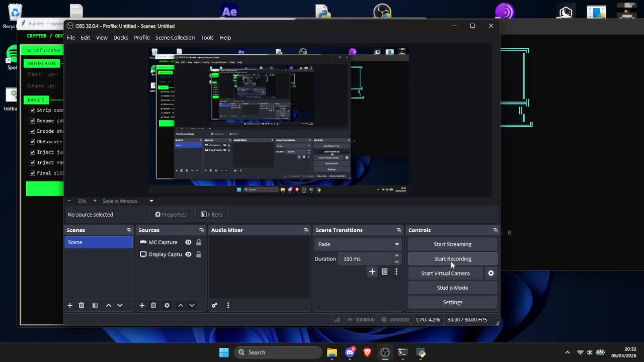
Task: Open File Explorer from taskbar
Action: point(332,352)
